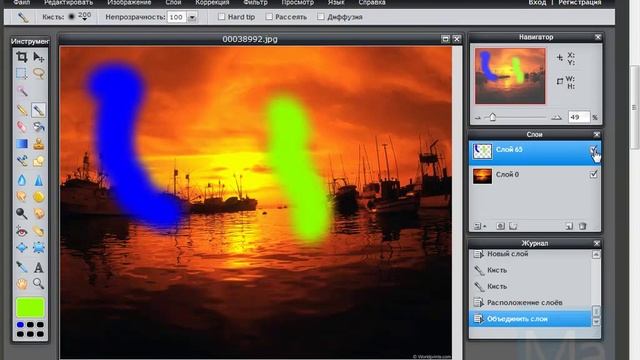
Task: Select the Crop tool
Action: pos(22,57)
